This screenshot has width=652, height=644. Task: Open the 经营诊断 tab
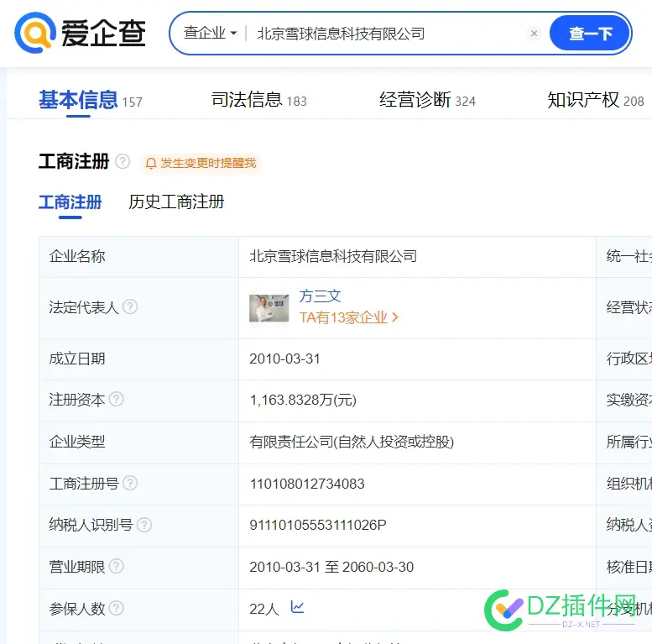(427, 100)
